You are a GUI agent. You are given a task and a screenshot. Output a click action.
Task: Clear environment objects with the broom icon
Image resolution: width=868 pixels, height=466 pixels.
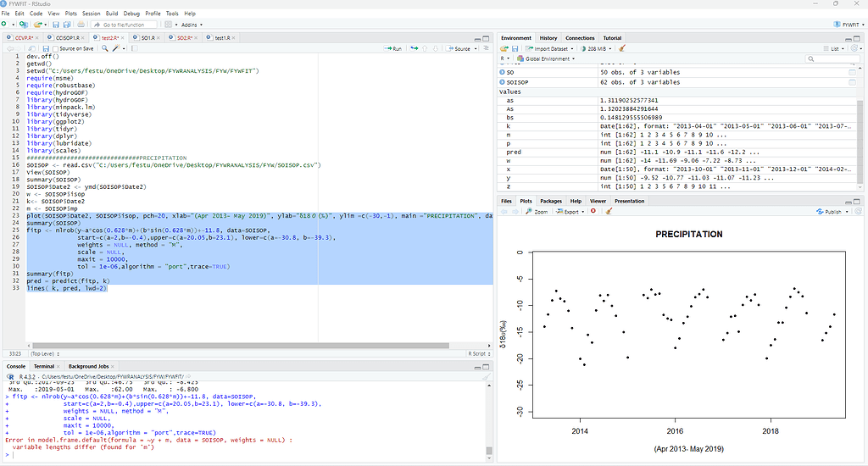[x=622, y=49]
